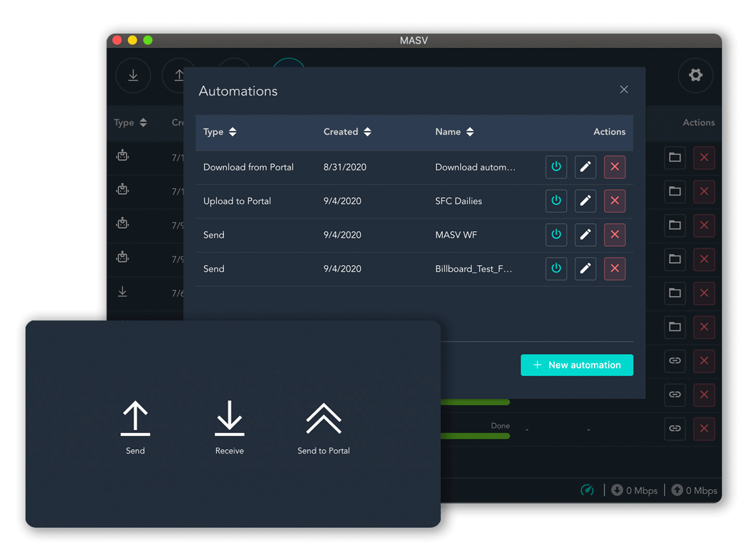Dismiss the Automations dialog

coord(624,89)
